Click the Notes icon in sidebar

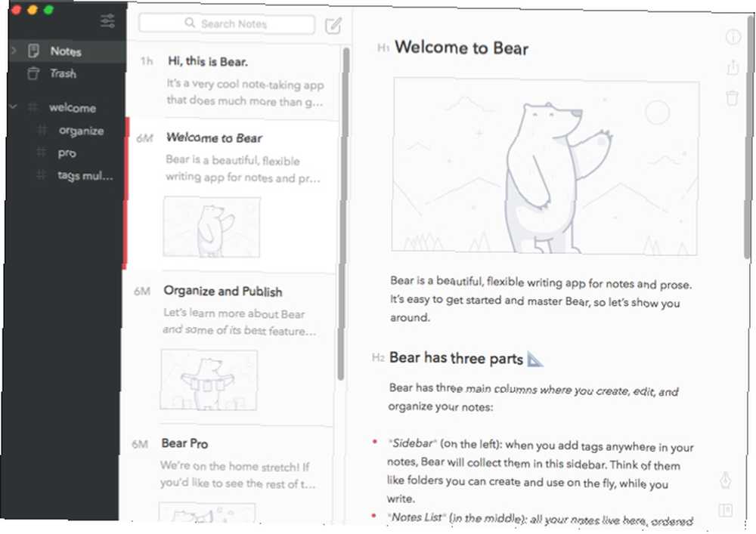[33, 51]
